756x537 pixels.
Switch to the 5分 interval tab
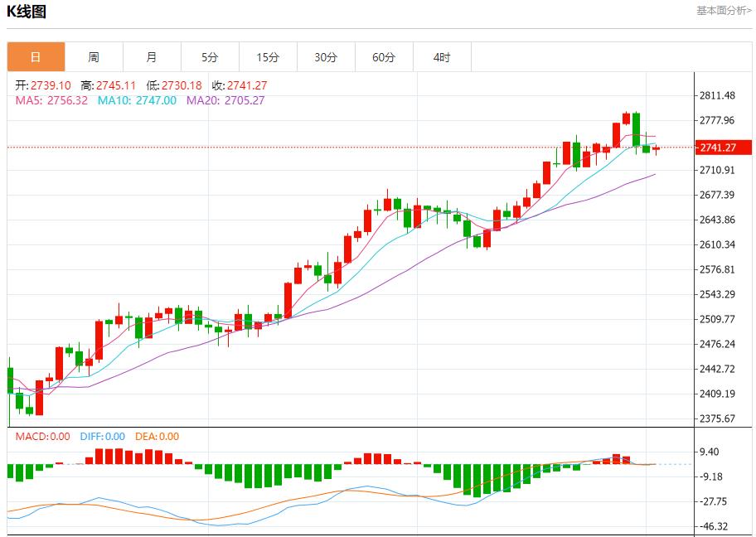tap(210, 57)
